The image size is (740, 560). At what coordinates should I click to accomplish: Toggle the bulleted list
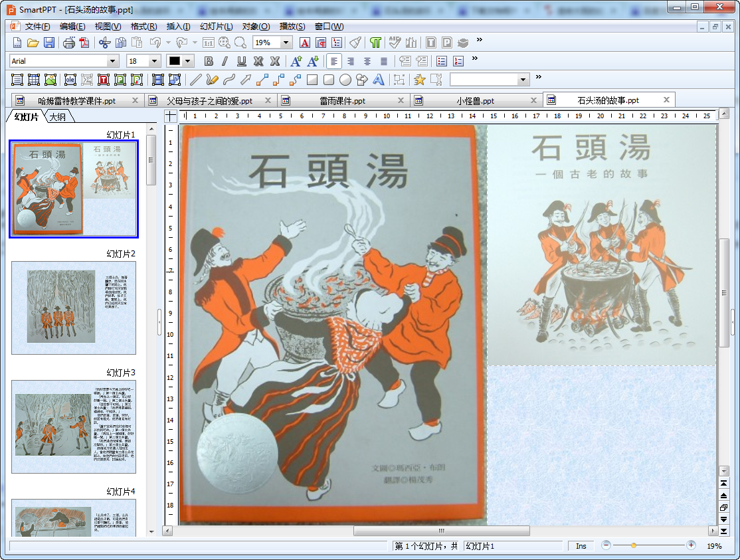(442, 61)
